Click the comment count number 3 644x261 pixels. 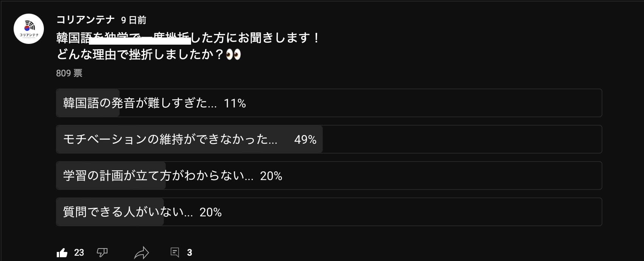pyautogui.click(x=190, y=253)
